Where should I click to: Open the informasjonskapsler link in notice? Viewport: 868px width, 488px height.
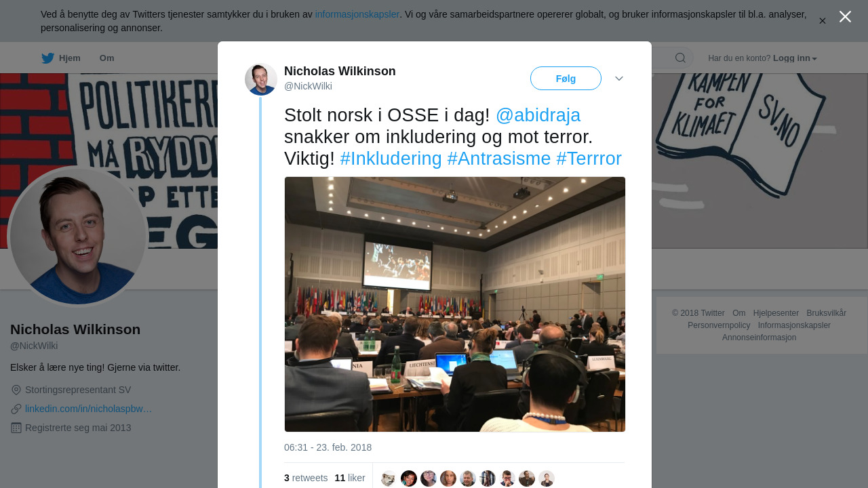tap(357, 14)
